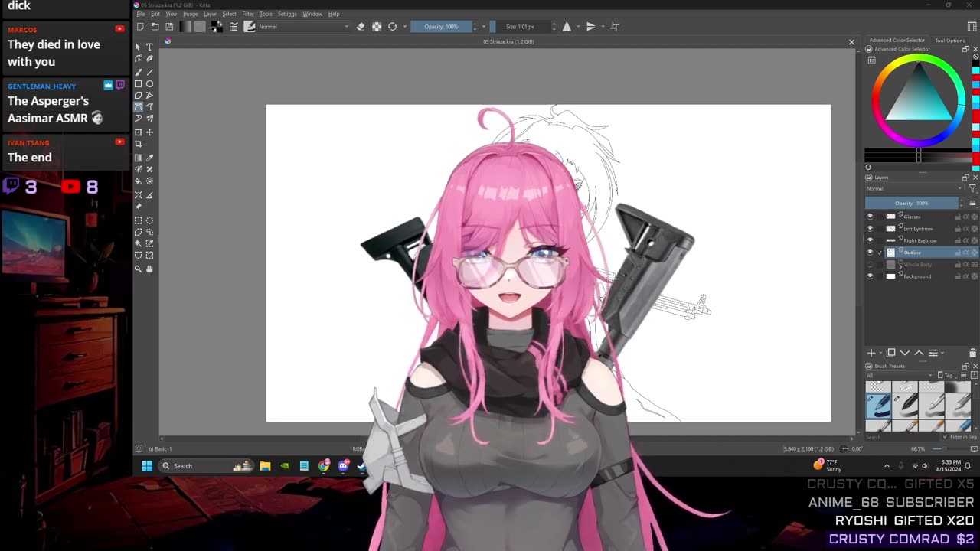Open the Layer menu

tap(210, 14)
